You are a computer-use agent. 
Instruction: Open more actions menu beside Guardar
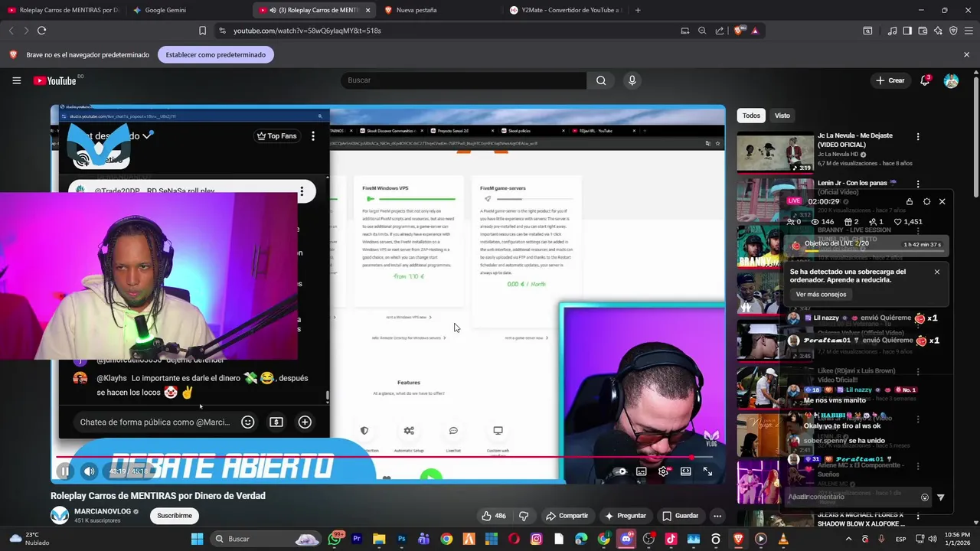click(717, 516)
